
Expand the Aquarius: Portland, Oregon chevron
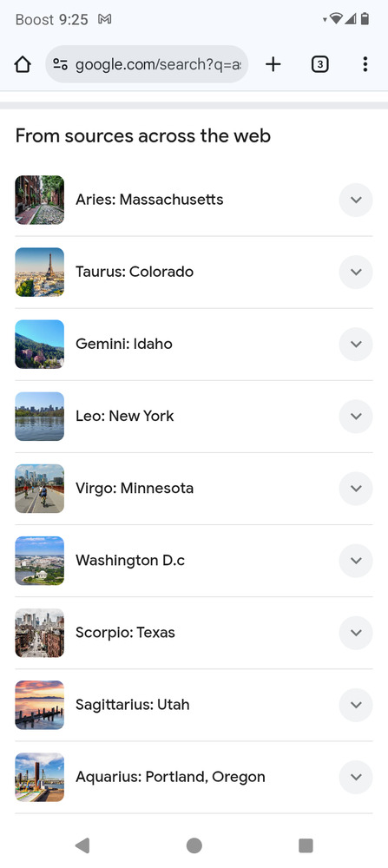(356, 777)
